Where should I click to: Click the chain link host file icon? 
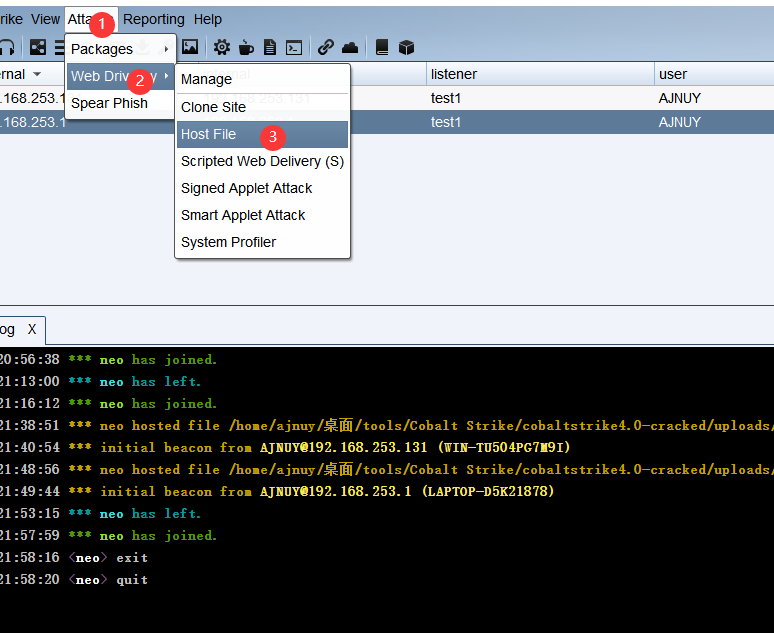[x=326, y=47]
